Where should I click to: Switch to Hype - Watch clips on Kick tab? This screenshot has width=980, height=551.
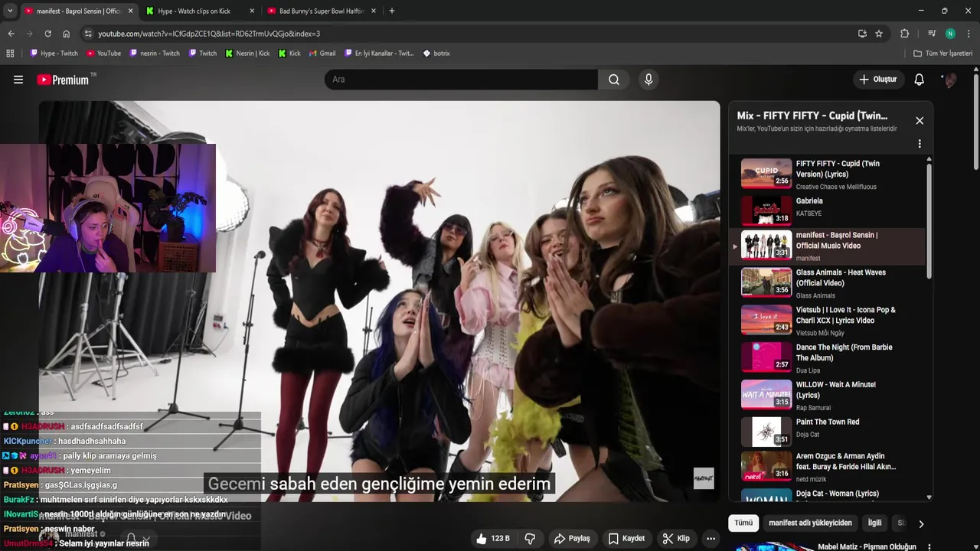coord(201,11)
